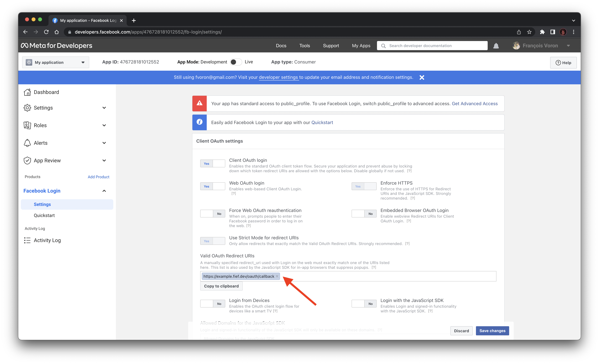Remove the example.fief.dev redirect URI
This screenshot has height=364, width=599.
click(x=277, y=276)
